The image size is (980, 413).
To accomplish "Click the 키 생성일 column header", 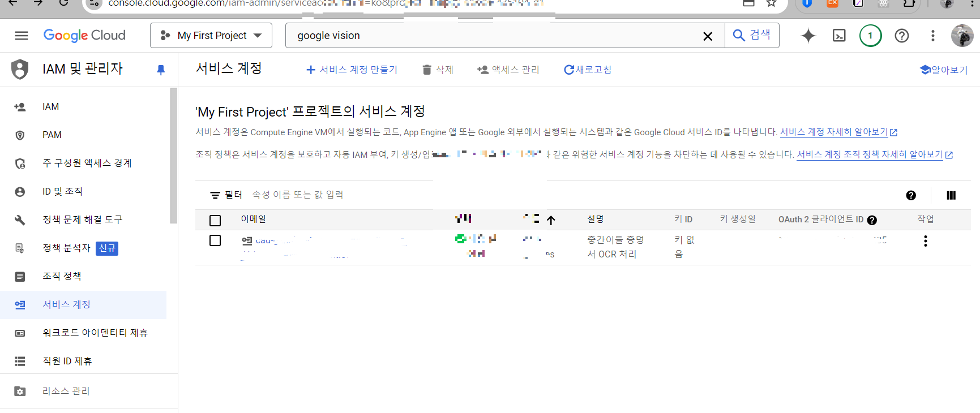I will 738,219.
